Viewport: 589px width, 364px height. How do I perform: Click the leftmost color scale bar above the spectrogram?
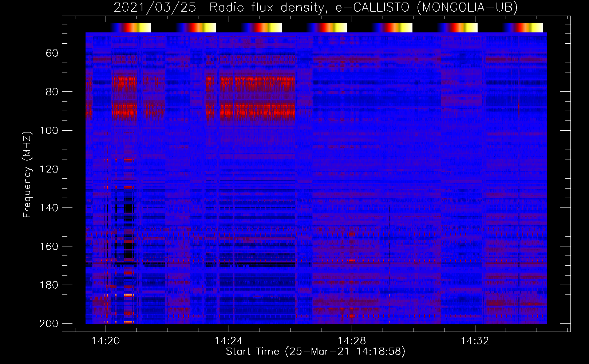[x=131, y=28]
